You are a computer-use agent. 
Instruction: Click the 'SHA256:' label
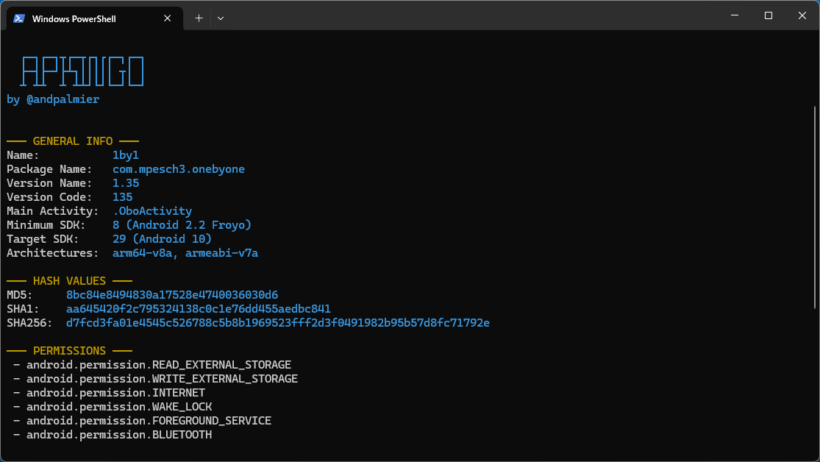[x=29, y=323]
